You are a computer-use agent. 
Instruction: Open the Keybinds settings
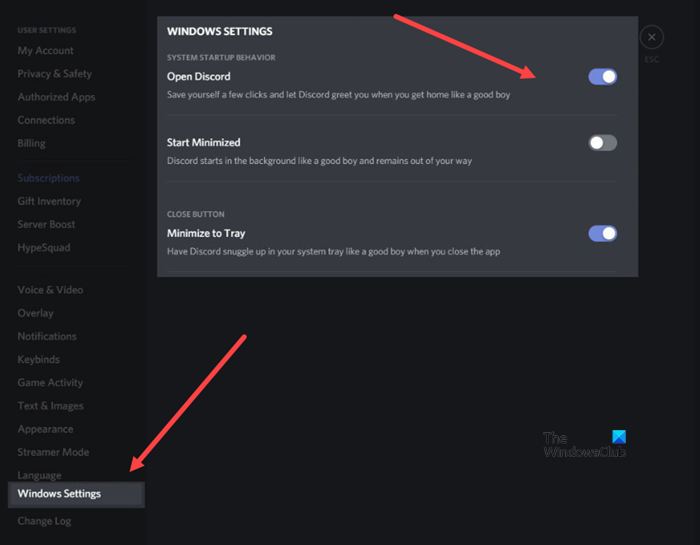[x=39, y=359]
